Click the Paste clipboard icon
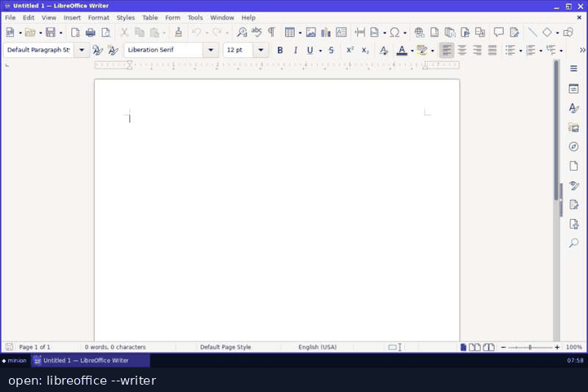Image resolution: width=588 pixels, height=392 pixels. (154, 33)
